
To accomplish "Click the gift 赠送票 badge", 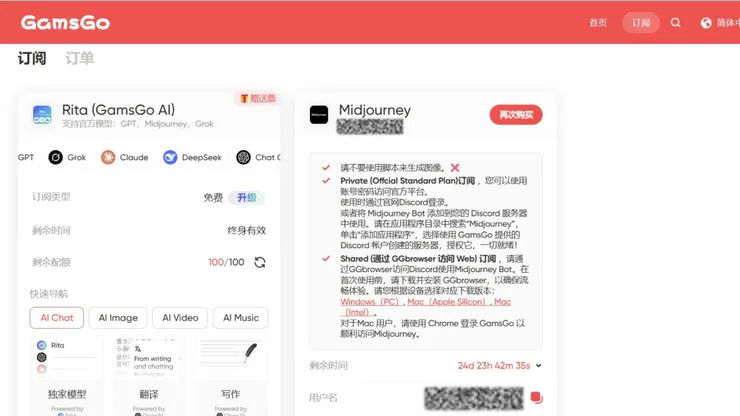I will 258,98.
